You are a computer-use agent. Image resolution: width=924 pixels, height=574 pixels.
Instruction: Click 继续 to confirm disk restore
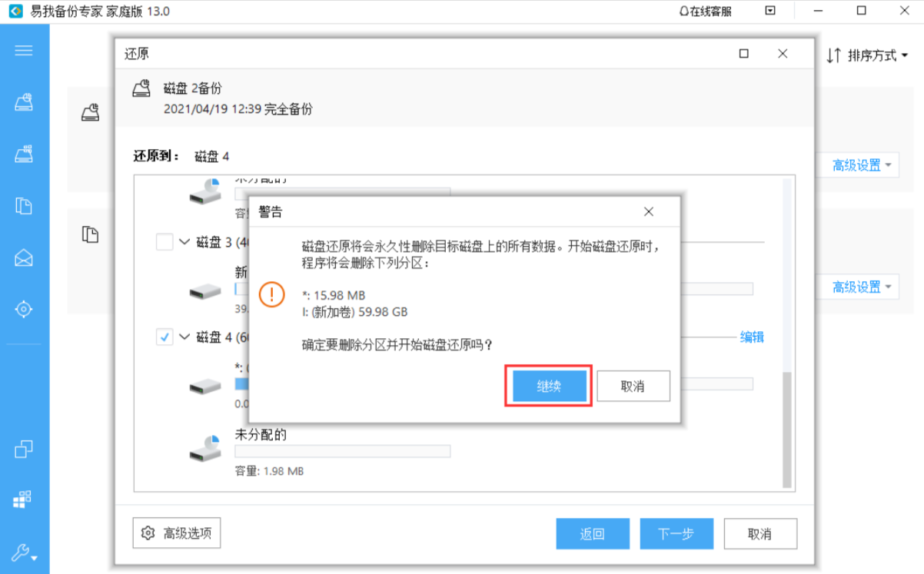click(549, 386)
